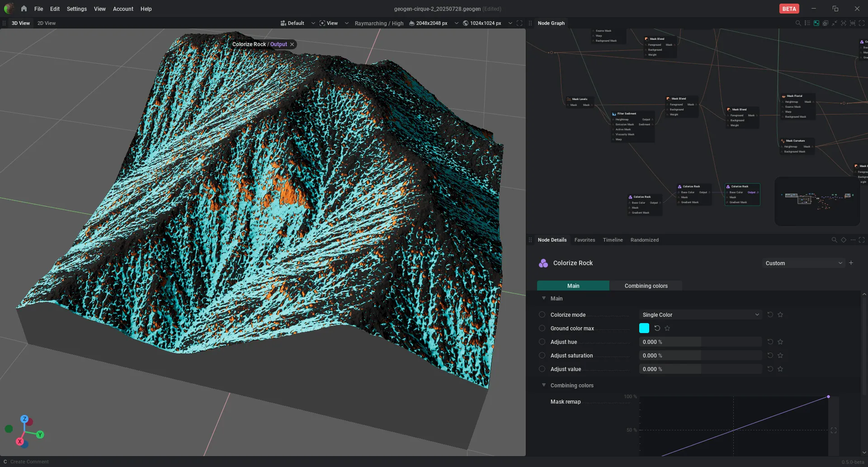This screenshot has height=467, width=868.
Task: Toggle the Adjust hue circle
Action: click(542, 342)
